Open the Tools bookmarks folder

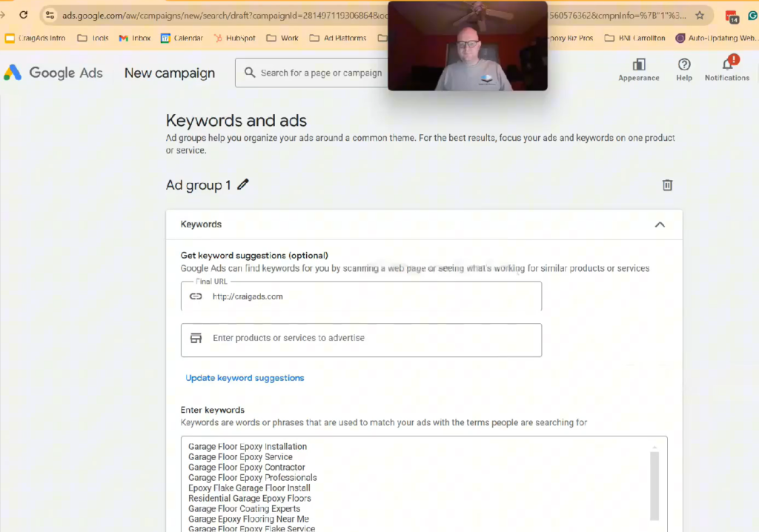pos(93,38)
